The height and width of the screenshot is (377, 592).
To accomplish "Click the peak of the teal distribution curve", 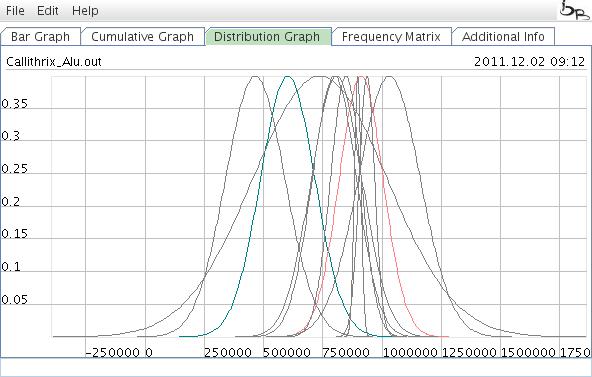I will 288,77.
